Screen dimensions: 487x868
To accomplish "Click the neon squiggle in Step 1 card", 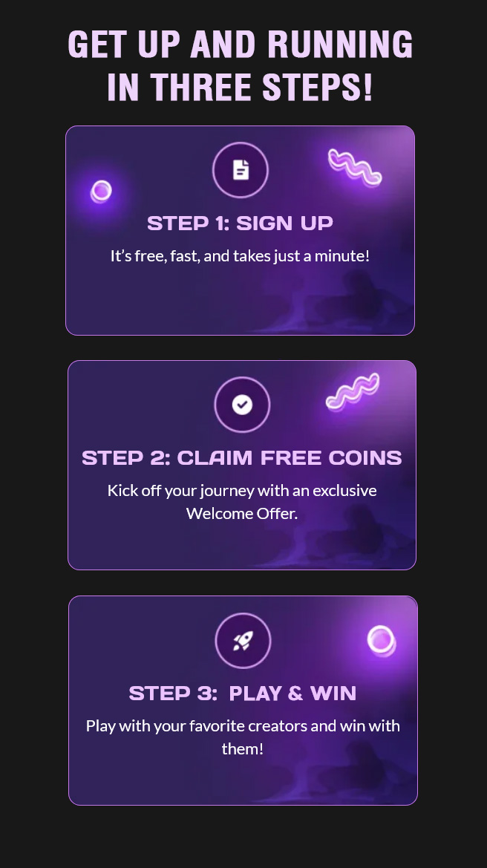I will pyautogui.click(x=355, y=167).
